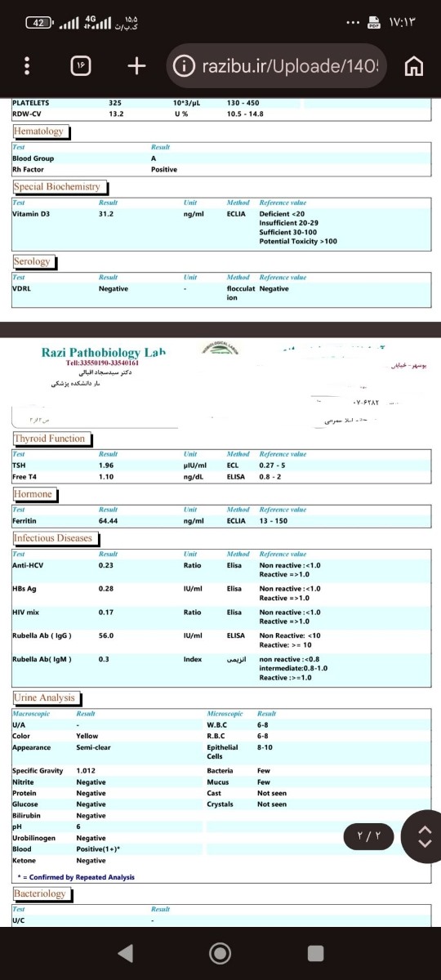Open the browser three-dot menu
Viewport: 441px width, 980px height.
coord(27,65)
